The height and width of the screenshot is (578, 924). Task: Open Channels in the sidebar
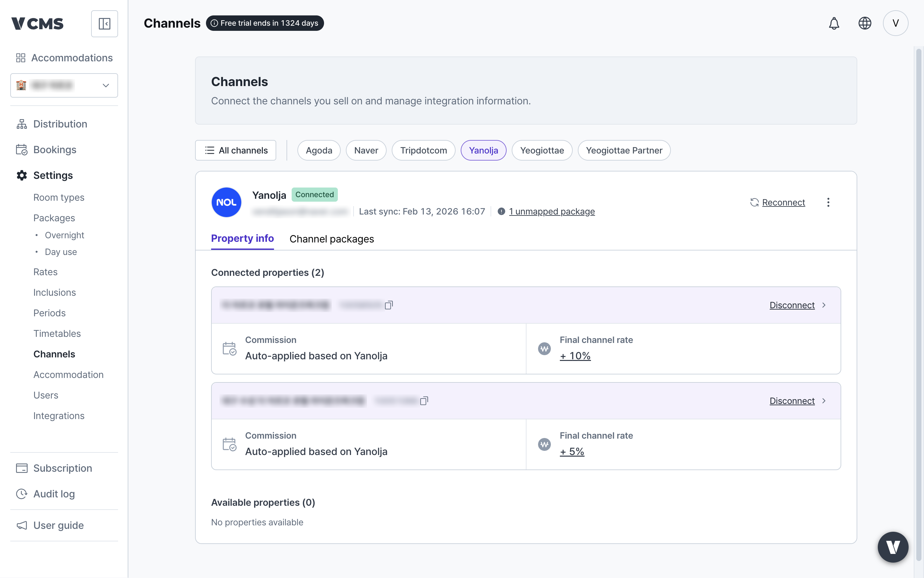pyautogui.click(x=54, y=354)
